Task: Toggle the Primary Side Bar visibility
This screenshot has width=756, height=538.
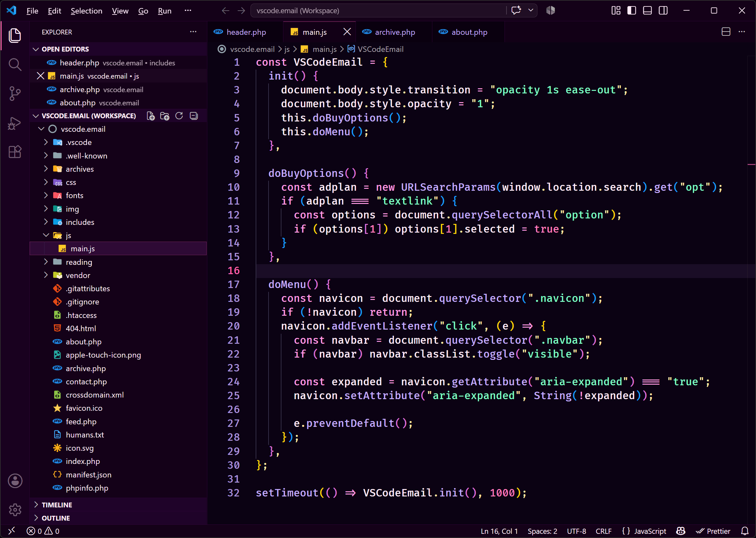Action: coord(632,11)
